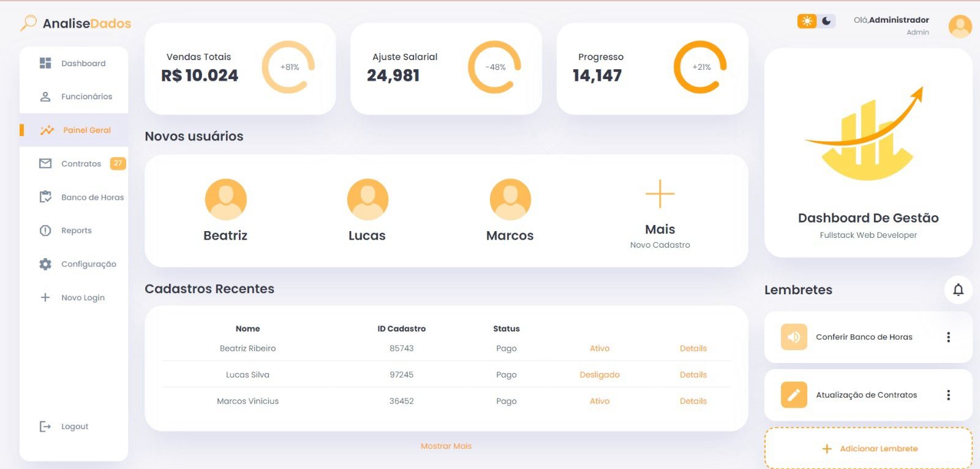The height and width of the screenshot is (469, 980).
Task: Click the Contratos badge showing 27
Action: coord(118,163)
